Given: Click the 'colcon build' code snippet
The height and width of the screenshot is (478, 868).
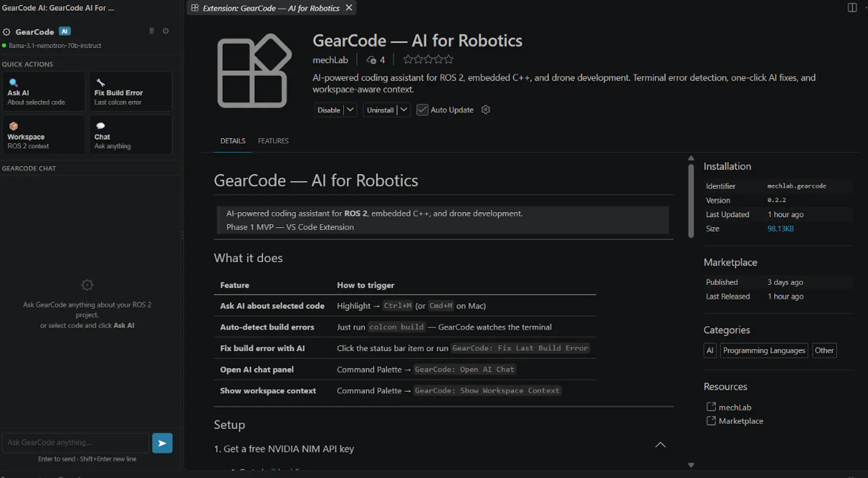Looking at the screenshot, I should coord(397,327).
